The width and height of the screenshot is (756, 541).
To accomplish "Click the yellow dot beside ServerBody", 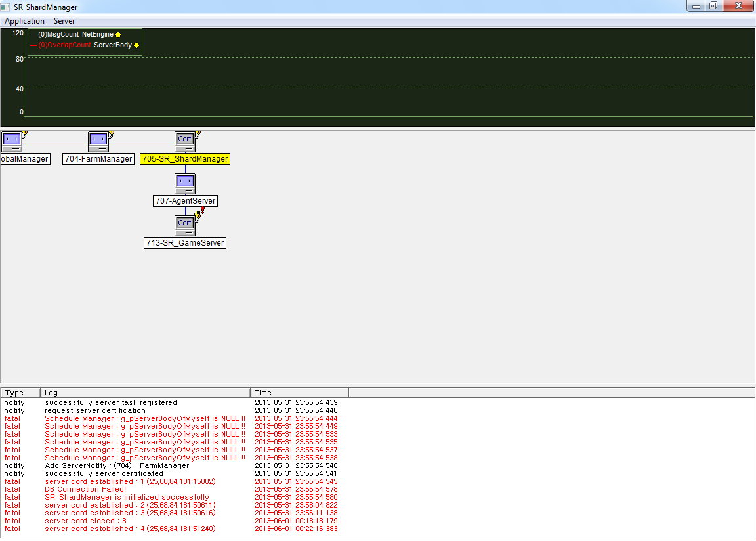I will click(x=136, y=45).
